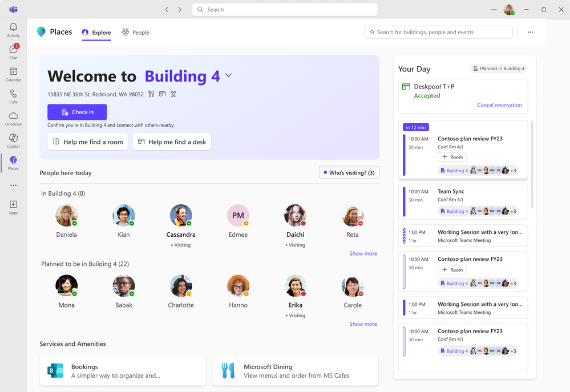Expand the Building 4 location dropdown

228,75
